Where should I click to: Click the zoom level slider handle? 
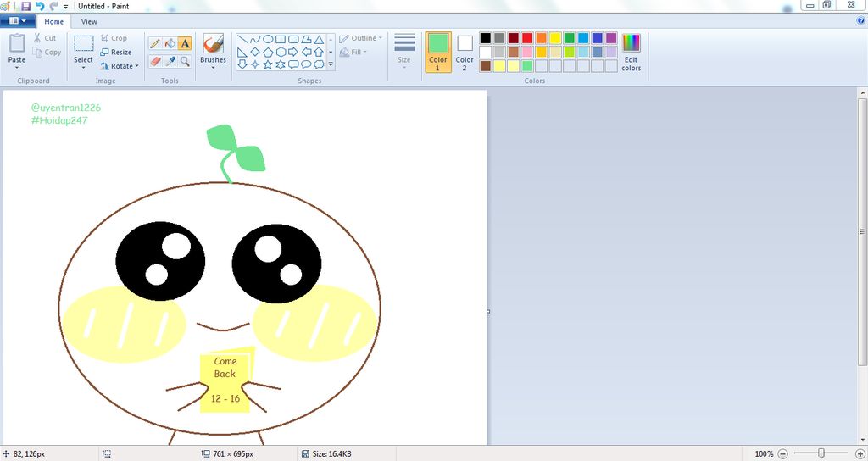coord(821,454)
